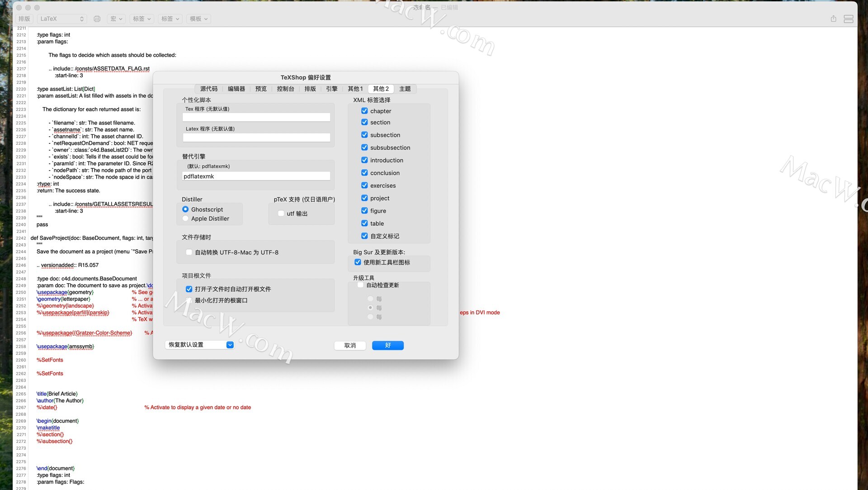The width and height of the screenshot is (868, 490).
Task: Switch to the 控制台 tab
Action: pos(286,89)
